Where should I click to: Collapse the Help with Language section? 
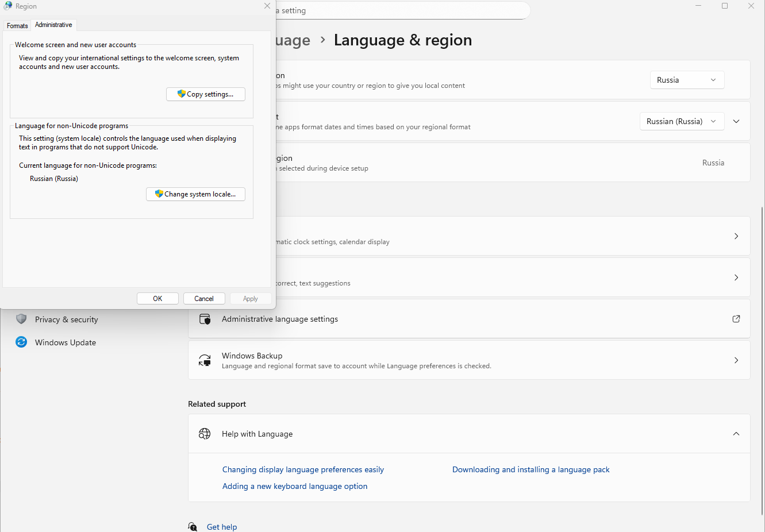(x=736, y=434)
